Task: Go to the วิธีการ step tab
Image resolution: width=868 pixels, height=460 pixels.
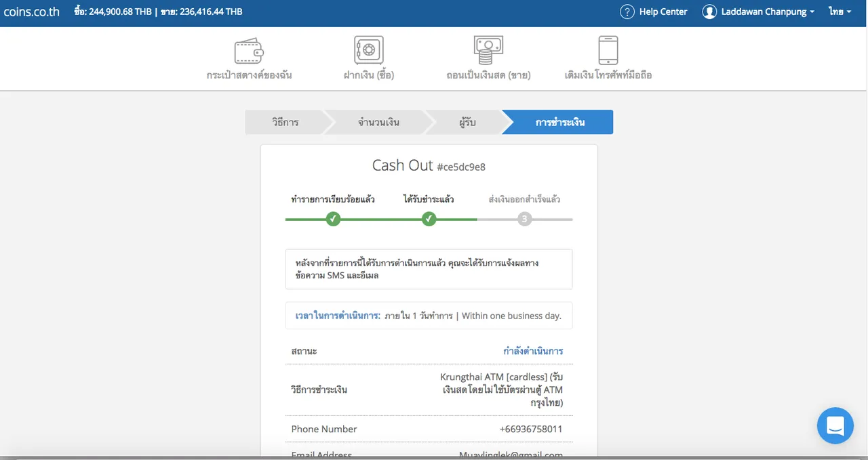Action: pos(285,122)
